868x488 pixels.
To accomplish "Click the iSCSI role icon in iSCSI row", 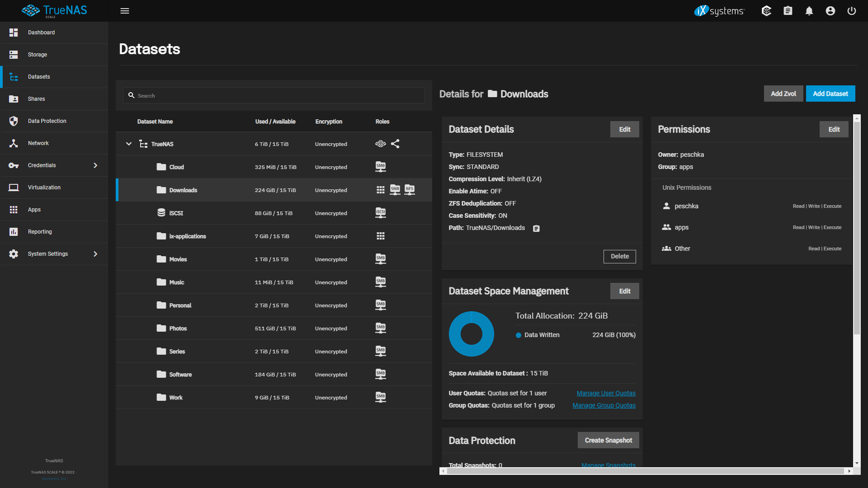I will click(381, 213).
